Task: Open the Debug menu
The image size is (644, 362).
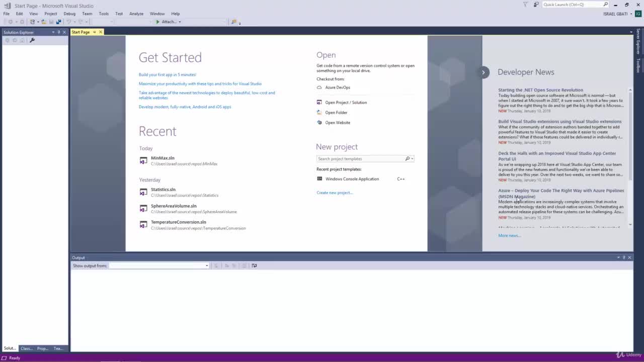Action: click(69, 14)
